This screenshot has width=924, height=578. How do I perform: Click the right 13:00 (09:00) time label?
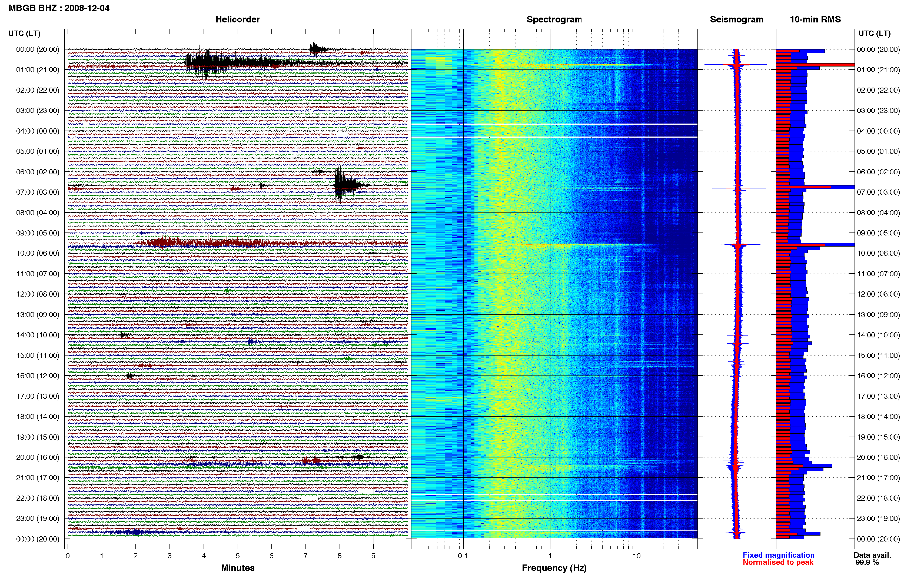tap(878, 315)
